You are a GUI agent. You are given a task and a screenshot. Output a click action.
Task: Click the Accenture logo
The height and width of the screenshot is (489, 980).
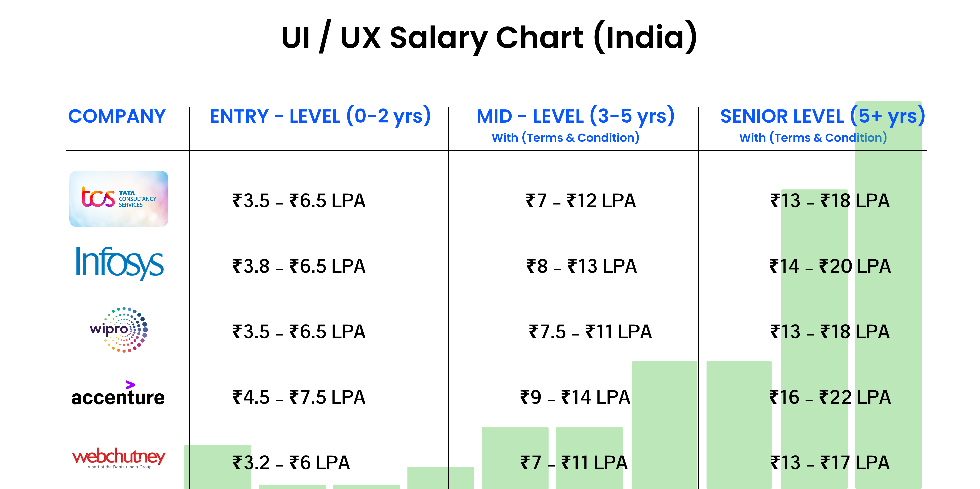(x=118, y=395)
